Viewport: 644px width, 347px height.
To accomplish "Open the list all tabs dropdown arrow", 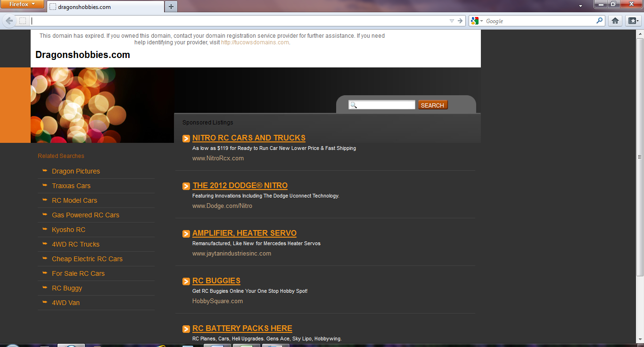I will pos(581,6).
